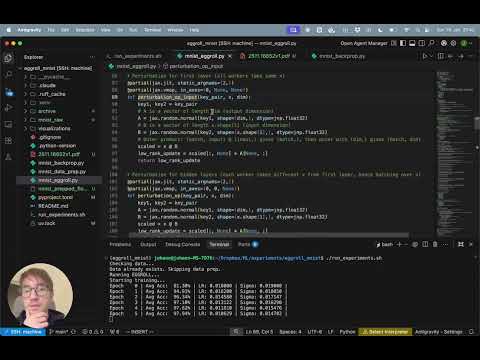Change language mode via Python status item
Image resolution: width=480 pixels, height=360 pixels.
347,332
